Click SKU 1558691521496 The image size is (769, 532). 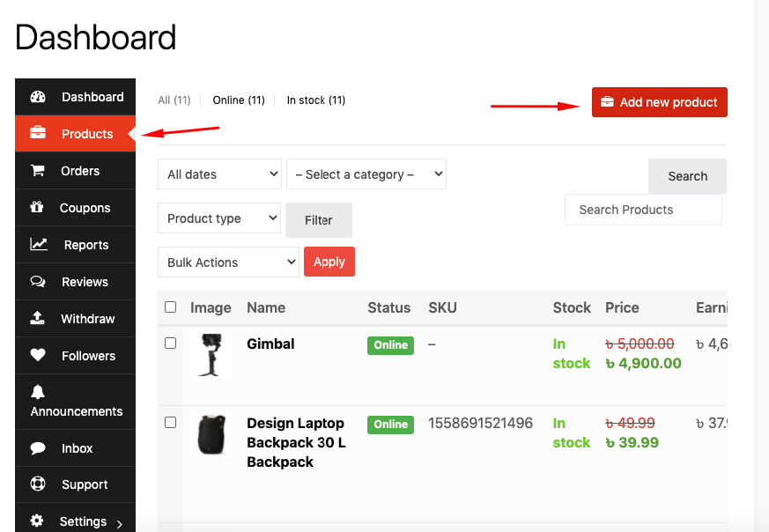480,423
